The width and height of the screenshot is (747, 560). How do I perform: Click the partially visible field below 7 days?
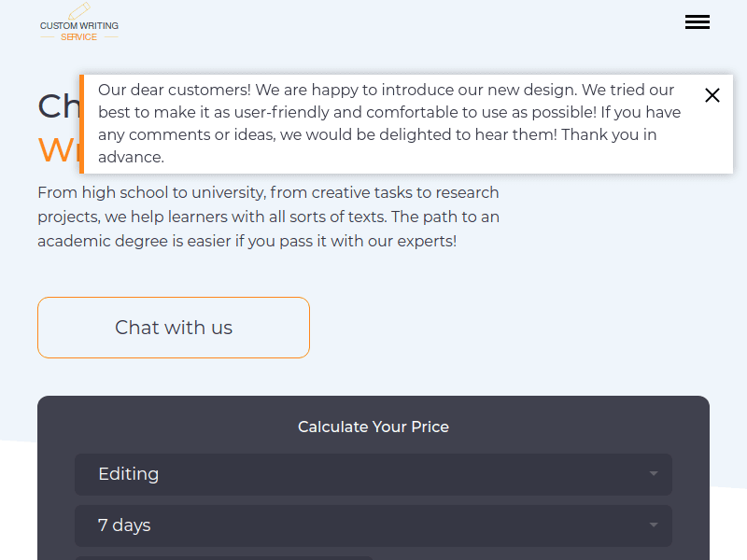tap(224, 557)
